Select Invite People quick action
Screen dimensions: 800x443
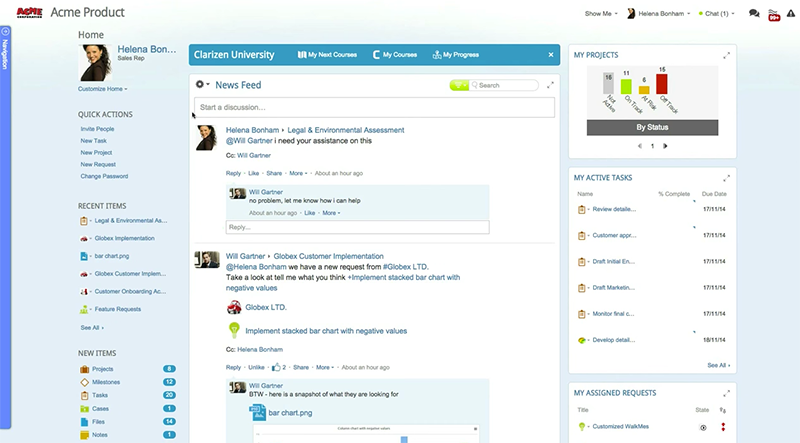(x=97, y=129)
